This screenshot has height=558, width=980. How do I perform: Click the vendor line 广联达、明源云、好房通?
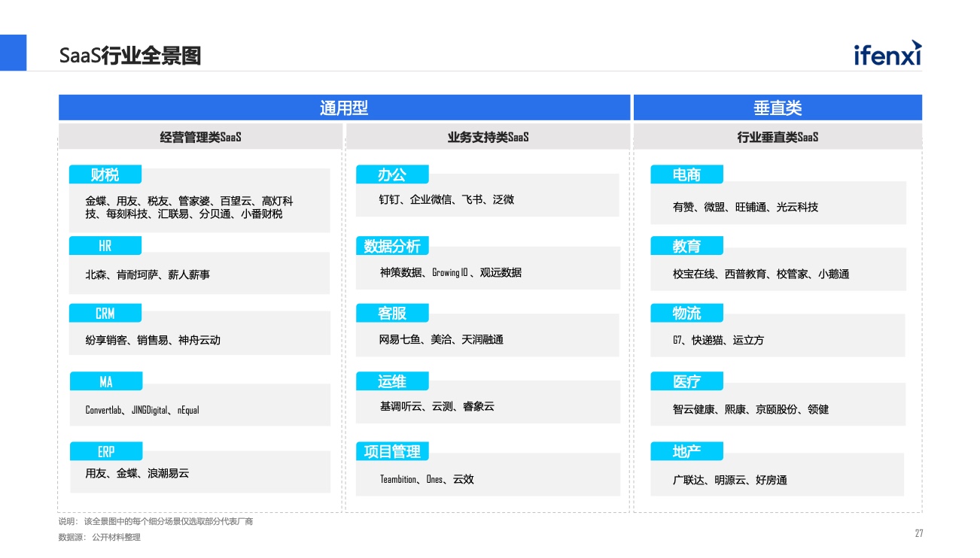point(729,480)
